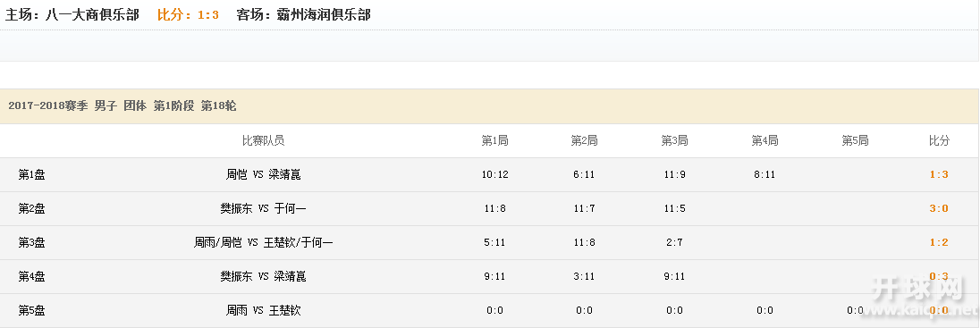Image resolution: width=980 pixels, height=328 pixels.
Task: Click the 3:0 result for 第2盘
Action: point(939,208)
